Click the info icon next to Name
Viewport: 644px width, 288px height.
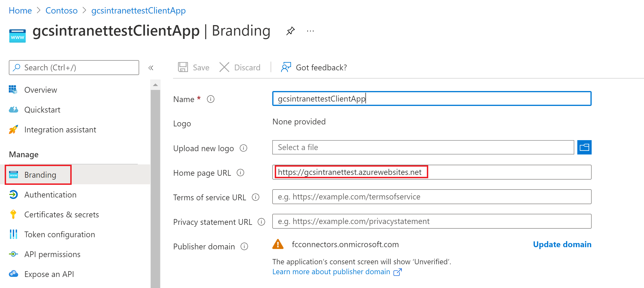point(211,99)
